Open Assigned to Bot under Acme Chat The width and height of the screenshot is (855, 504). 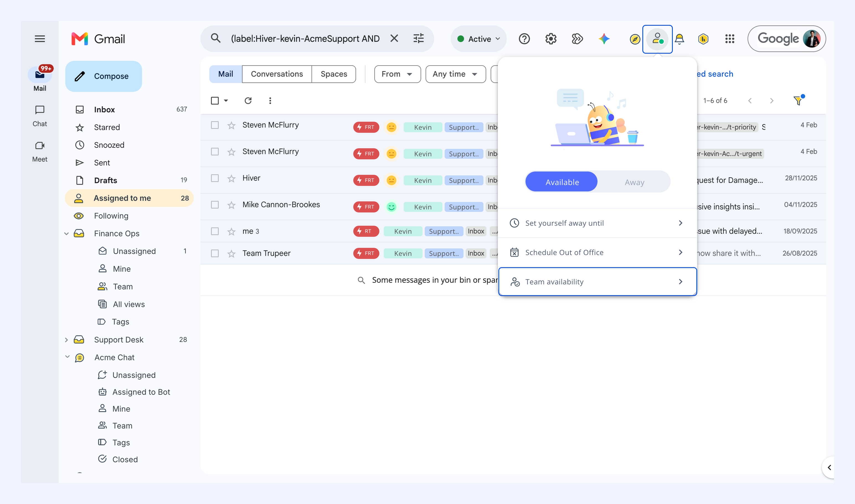141,392
